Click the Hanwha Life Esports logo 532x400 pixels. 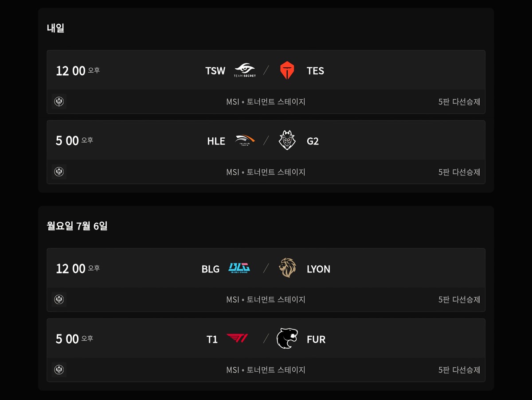click(x=245, y=141)
